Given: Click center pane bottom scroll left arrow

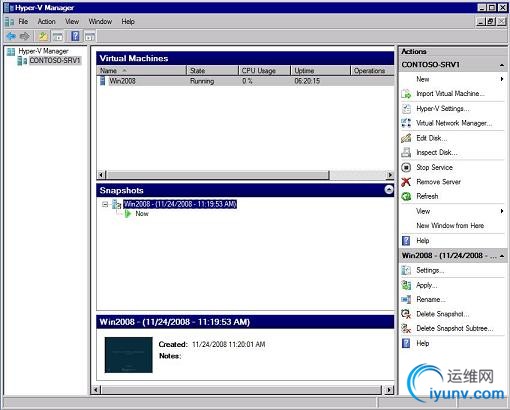Looking at the screenshot, I should coord(96,390).
